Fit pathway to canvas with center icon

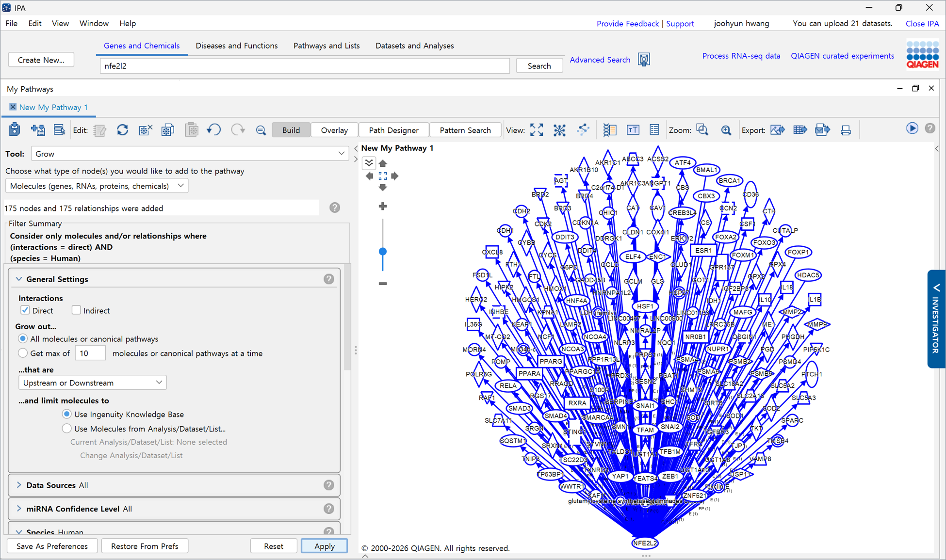(383, 176)
